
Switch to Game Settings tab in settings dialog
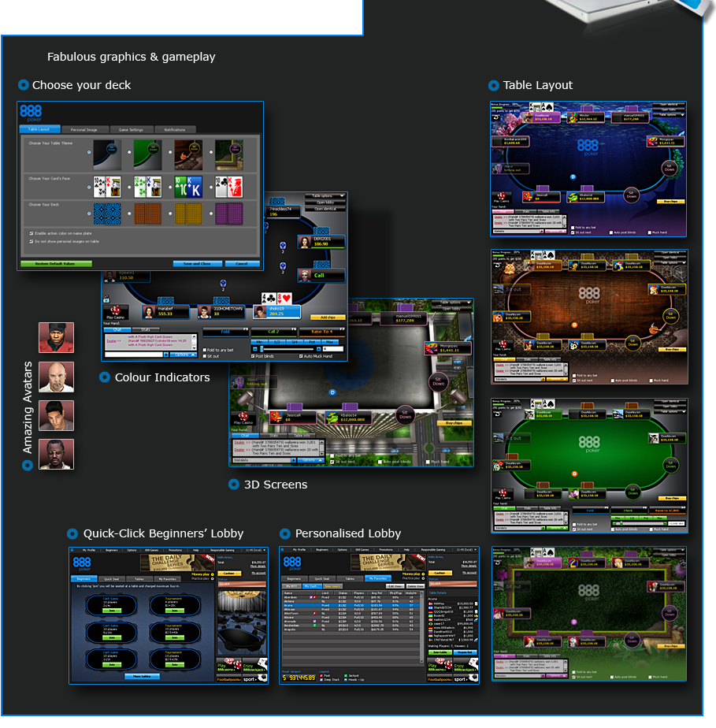(131, 129)
